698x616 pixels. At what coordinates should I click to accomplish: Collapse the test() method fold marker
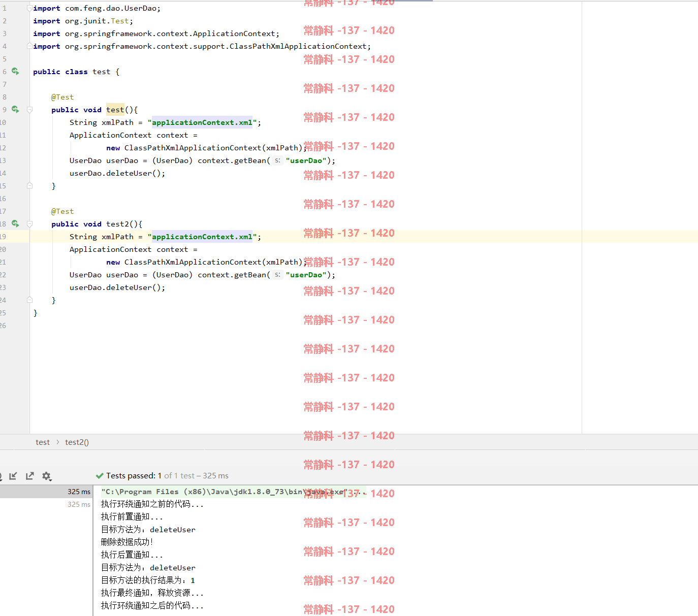(29, 110)
